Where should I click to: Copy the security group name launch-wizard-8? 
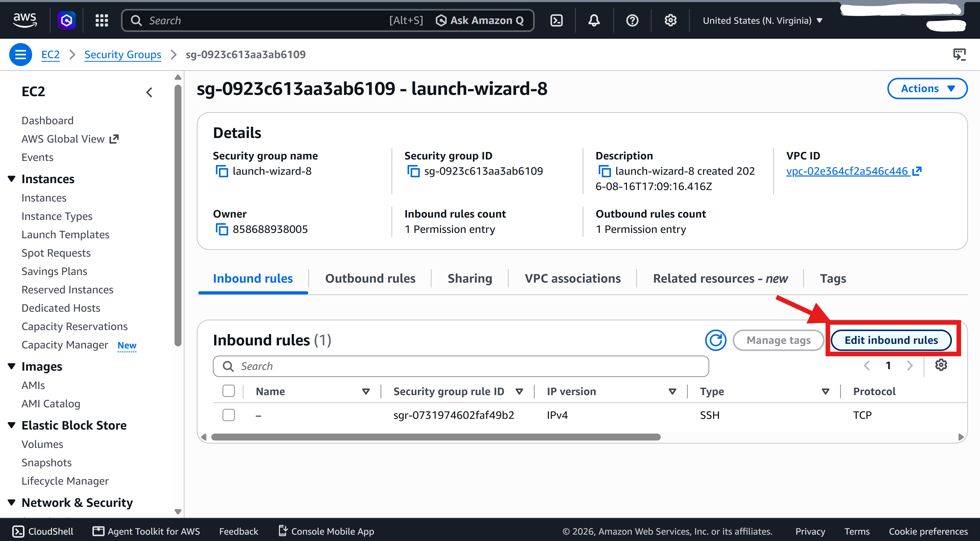click(222, 171)
